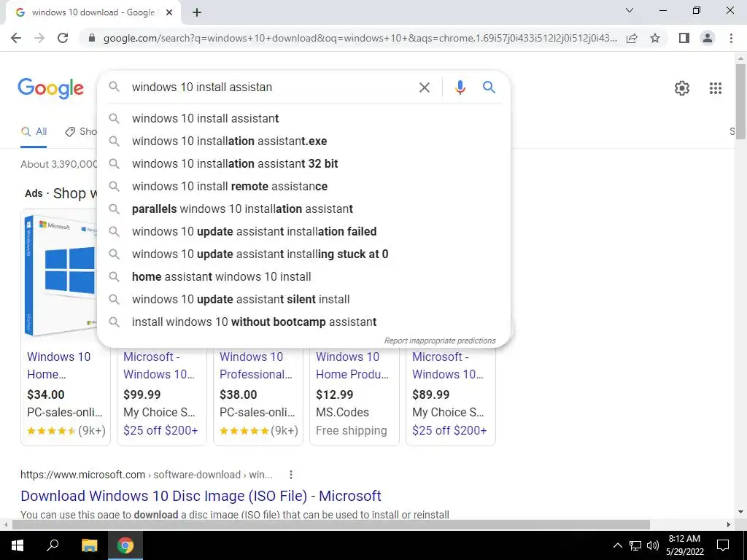This screenshot has width=747, height=560.
Task: Click the Chrome back arrow
Action: tap(16, 38)
